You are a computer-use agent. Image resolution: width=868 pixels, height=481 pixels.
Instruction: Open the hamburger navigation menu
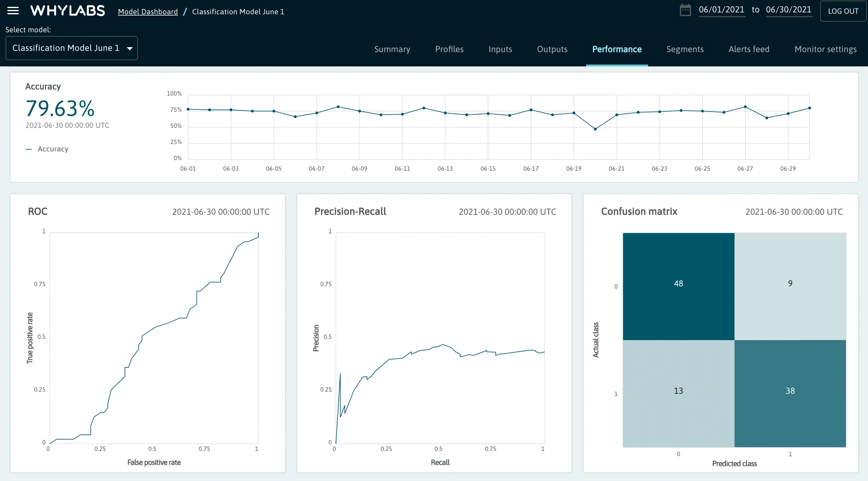click(x=13, y=11)
